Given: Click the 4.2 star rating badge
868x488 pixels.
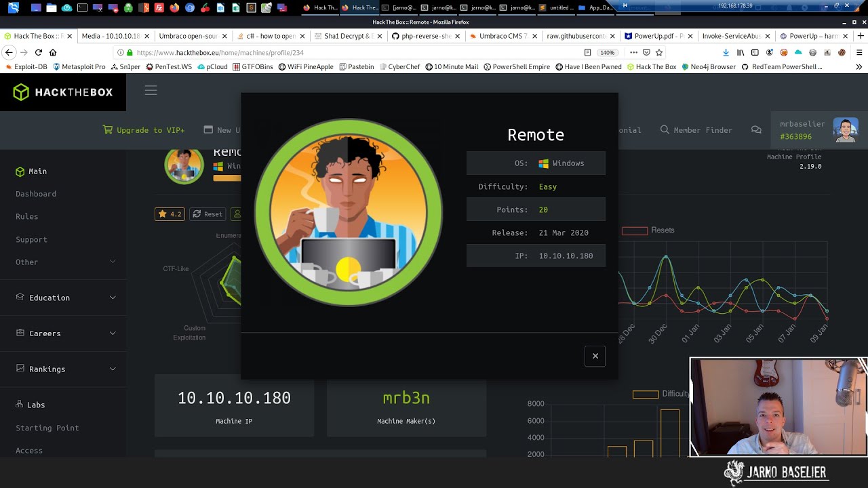Looking at the screenshot, I should [170, 213].
